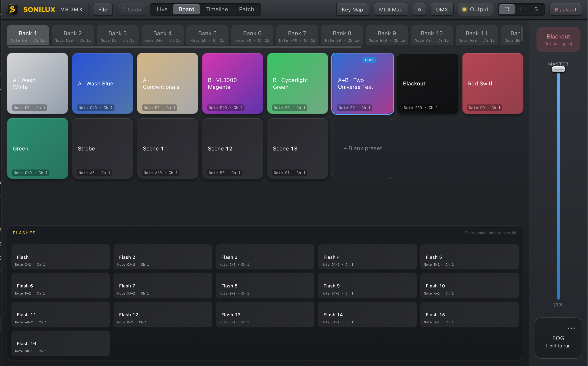Toggle the Output indicator button
The height and width of the screenshot is (366, 588).
tap(476, 9)
